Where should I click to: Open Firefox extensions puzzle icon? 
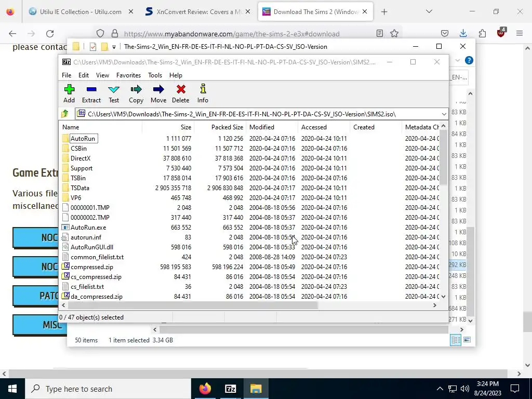pyautogui.click(x=482, y=33)
